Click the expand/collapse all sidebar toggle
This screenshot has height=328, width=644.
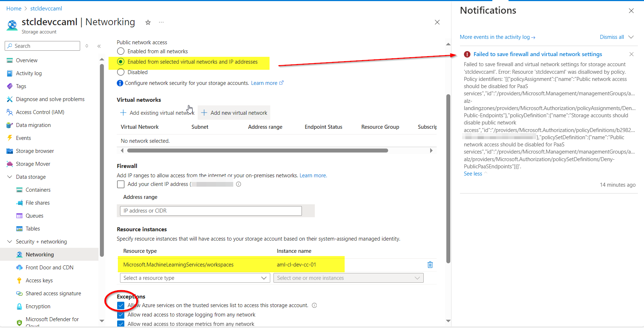[87, 46]
